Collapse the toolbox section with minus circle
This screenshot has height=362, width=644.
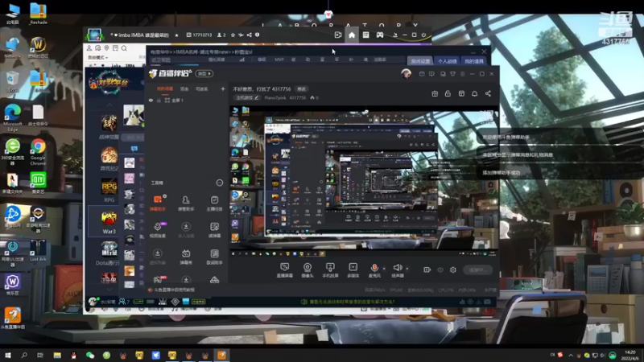click(x=219, y=183)
